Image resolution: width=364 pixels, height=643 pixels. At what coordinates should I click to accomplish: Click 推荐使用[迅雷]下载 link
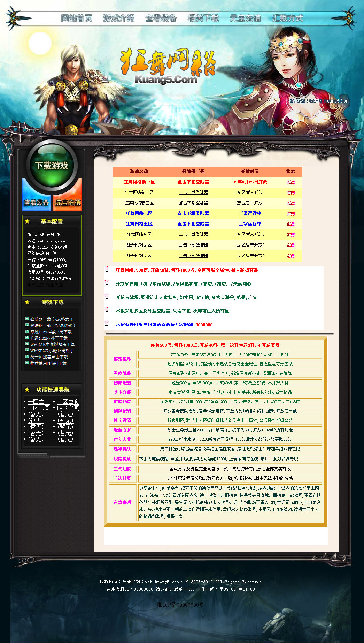point(48,363)
